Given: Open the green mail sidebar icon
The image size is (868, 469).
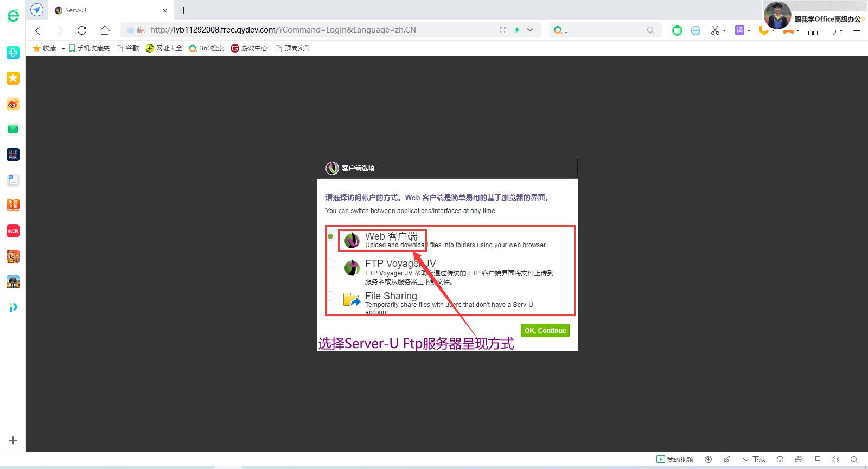Looking at the screenshot, I should pos(13,129).
